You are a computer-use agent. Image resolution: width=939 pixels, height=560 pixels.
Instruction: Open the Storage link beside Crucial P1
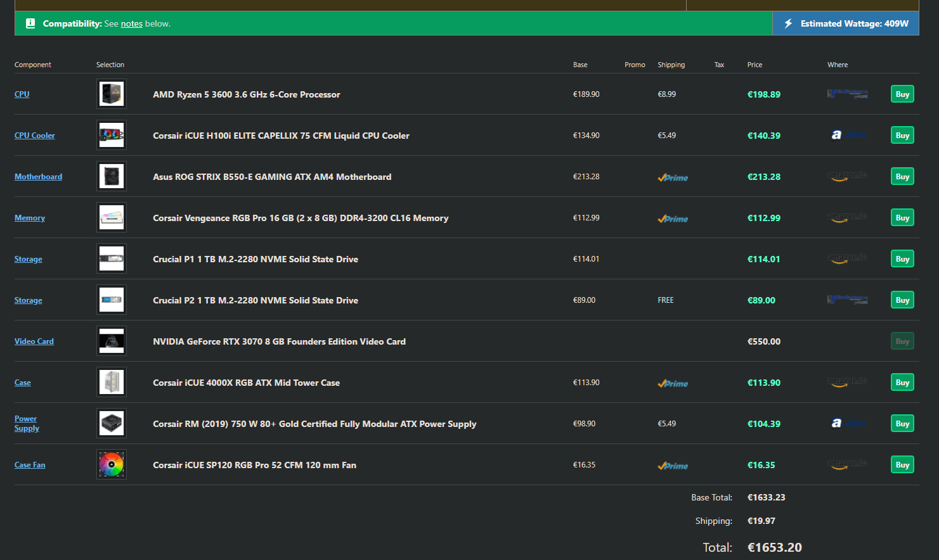click(x=29, y=258)
